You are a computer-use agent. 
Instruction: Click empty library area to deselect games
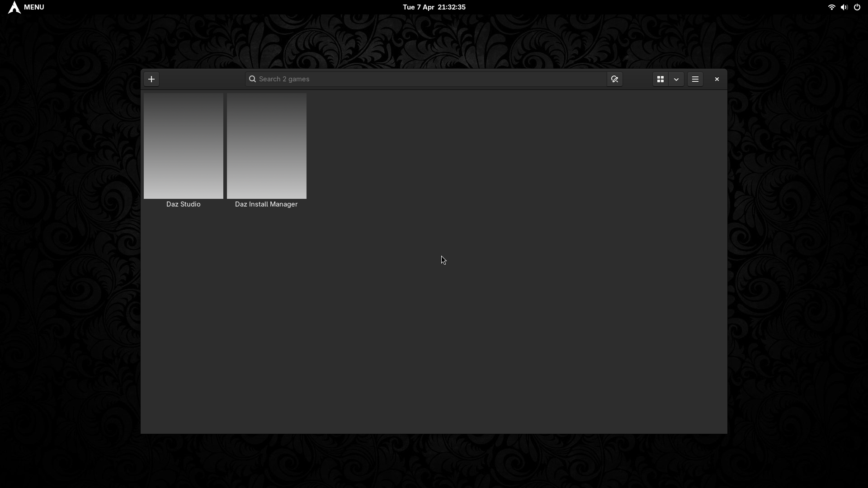(x=497, y=316)
